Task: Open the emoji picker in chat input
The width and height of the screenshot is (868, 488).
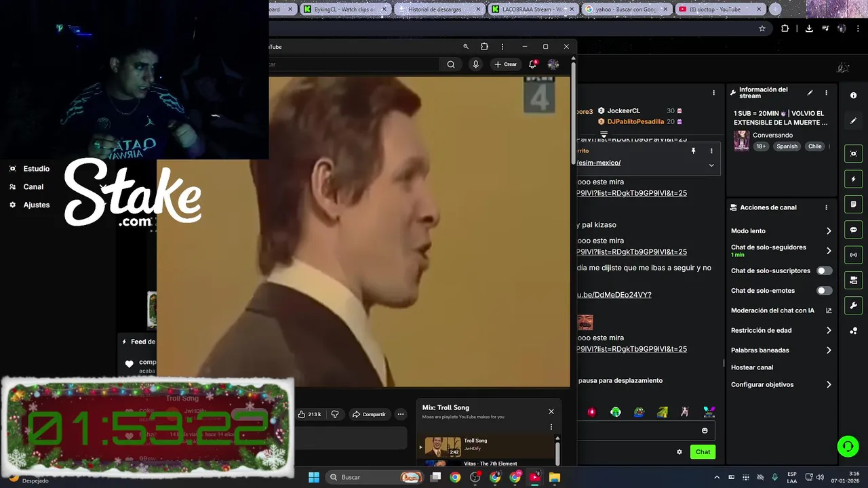Action: 705,430
